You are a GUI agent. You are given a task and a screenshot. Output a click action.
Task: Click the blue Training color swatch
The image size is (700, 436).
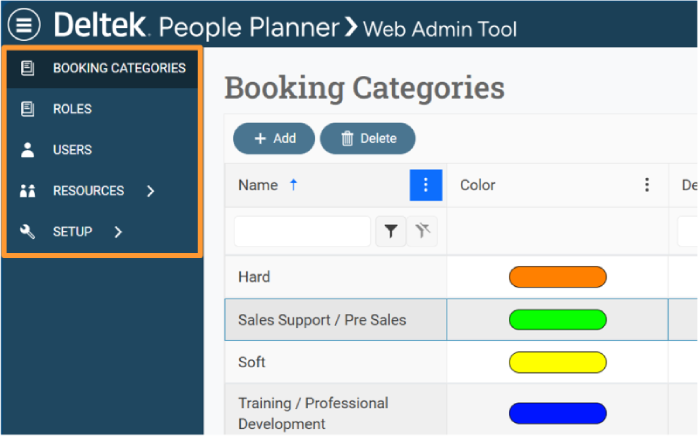[558, 413]
